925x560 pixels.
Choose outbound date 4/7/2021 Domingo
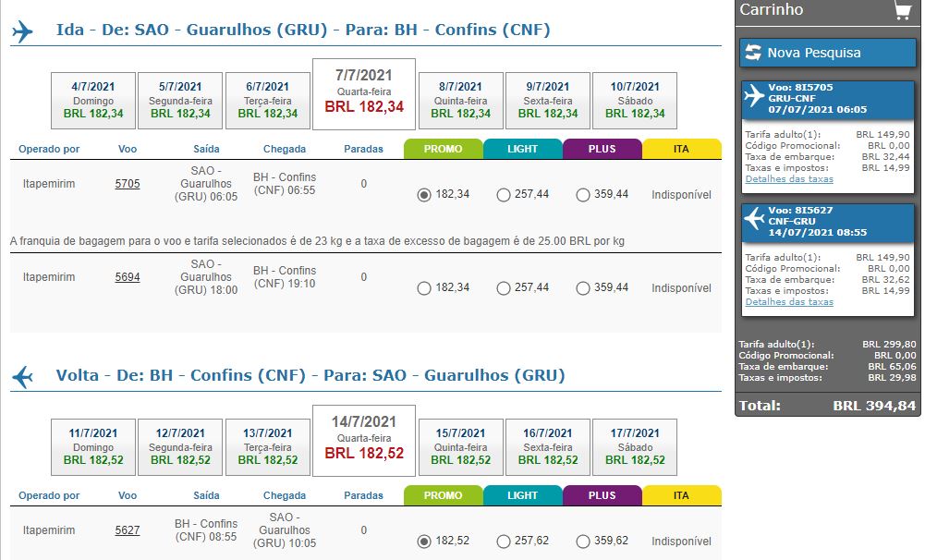[x=93, y=101]
